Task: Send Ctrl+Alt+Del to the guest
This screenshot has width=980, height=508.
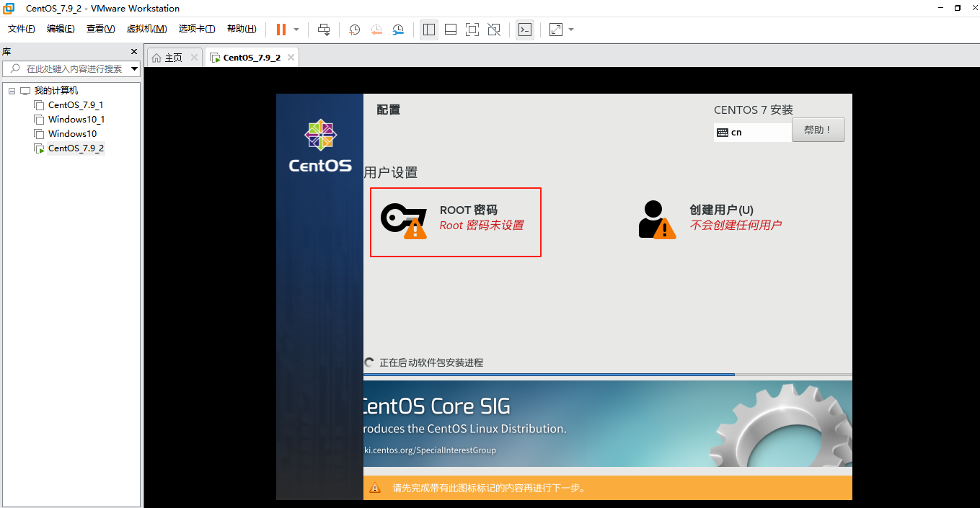Action: (324, 30)
